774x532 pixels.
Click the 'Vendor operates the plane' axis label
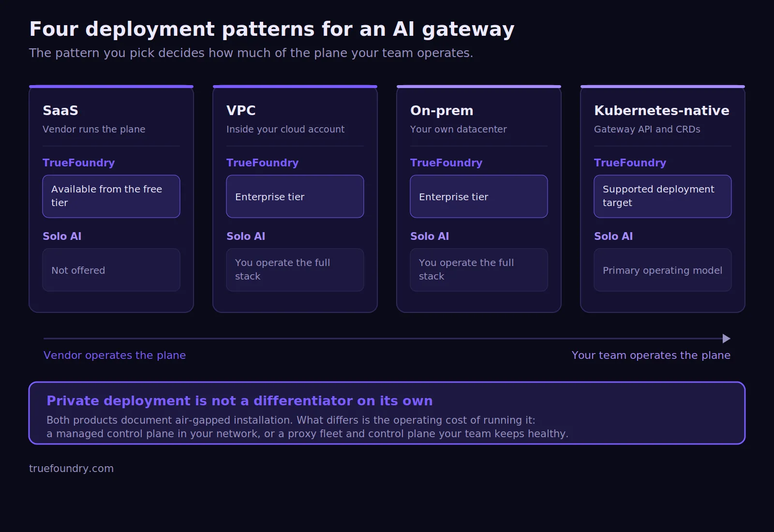[115, 355]
